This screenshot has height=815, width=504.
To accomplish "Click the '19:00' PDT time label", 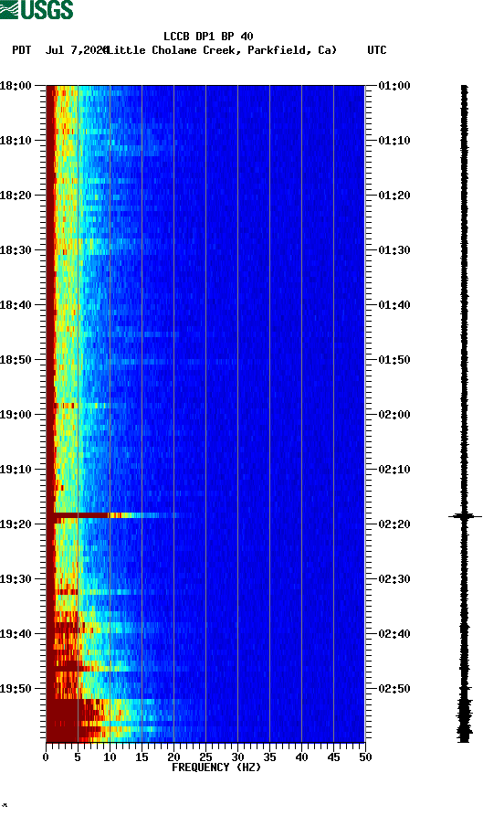I will (16, 414).
